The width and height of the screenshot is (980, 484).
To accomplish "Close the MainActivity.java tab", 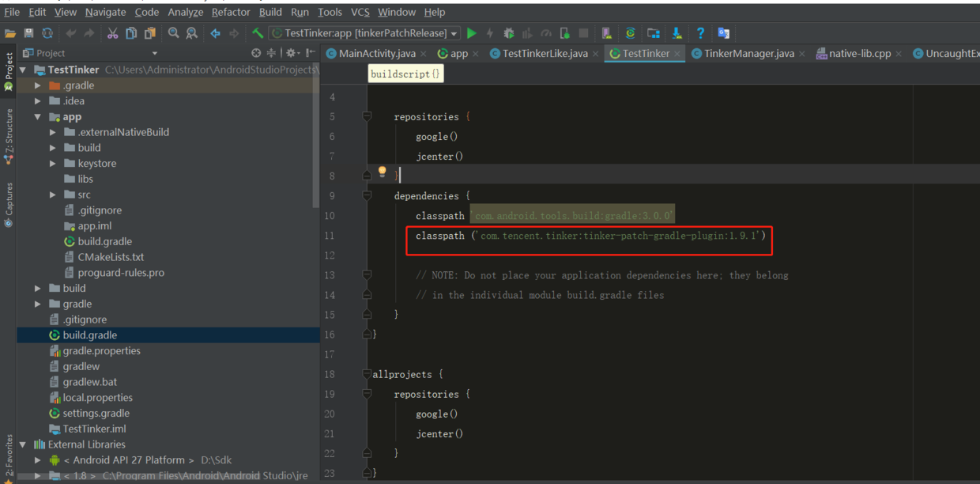I will [424, 54].
